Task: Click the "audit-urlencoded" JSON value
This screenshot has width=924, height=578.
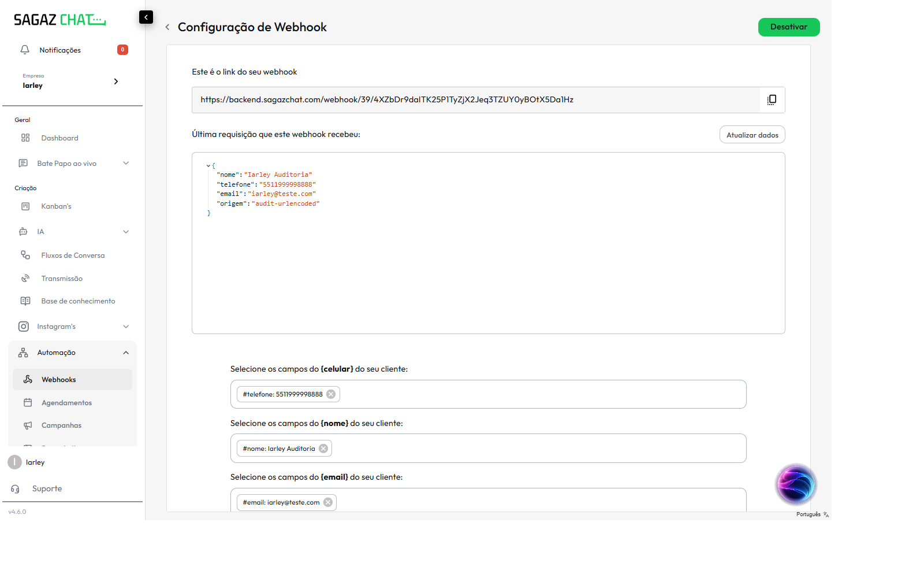Action: 285,204
